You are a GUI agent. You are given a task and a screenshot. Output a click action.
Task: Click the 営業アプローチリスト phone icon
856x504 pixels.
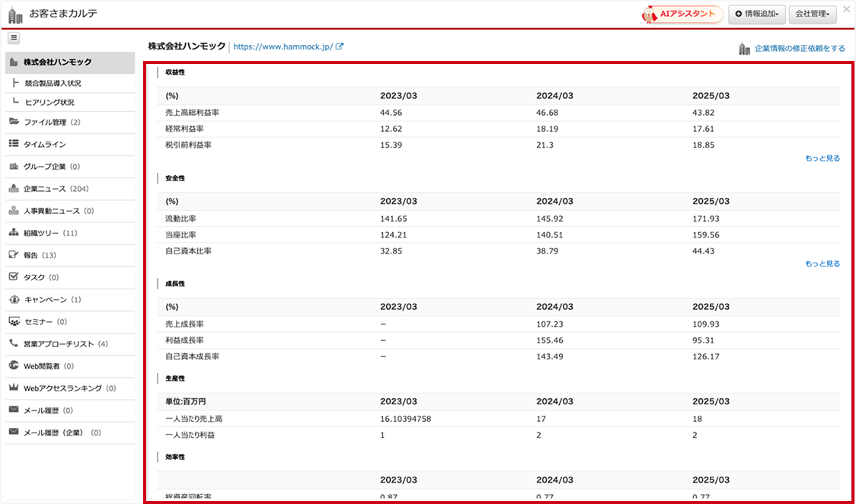click(x=14, y=344)
